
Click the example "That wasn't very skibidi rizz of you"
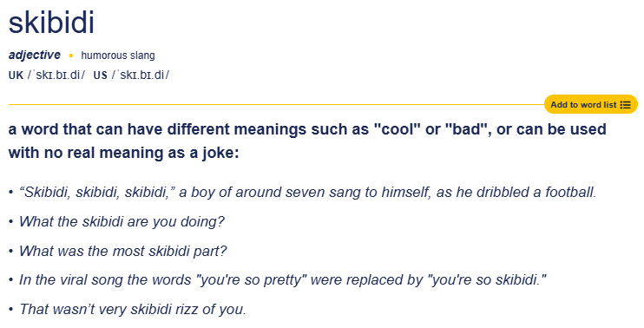click(x=133, y=309)
